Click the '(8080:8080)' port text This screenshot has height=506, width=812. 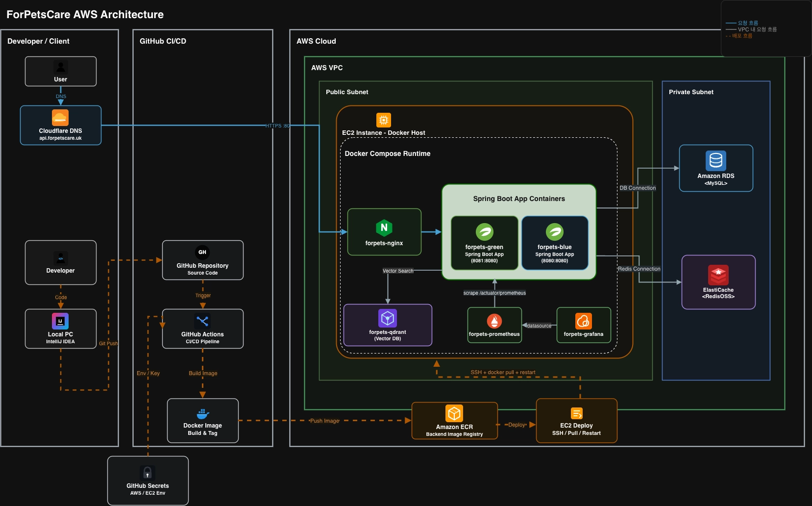(555, 261)
